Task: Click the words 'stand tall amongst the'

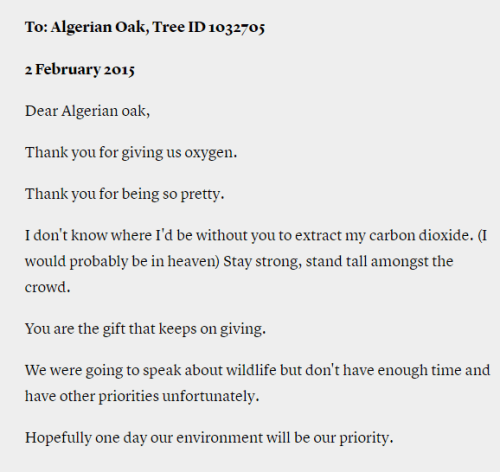Action: pos(379,262)
